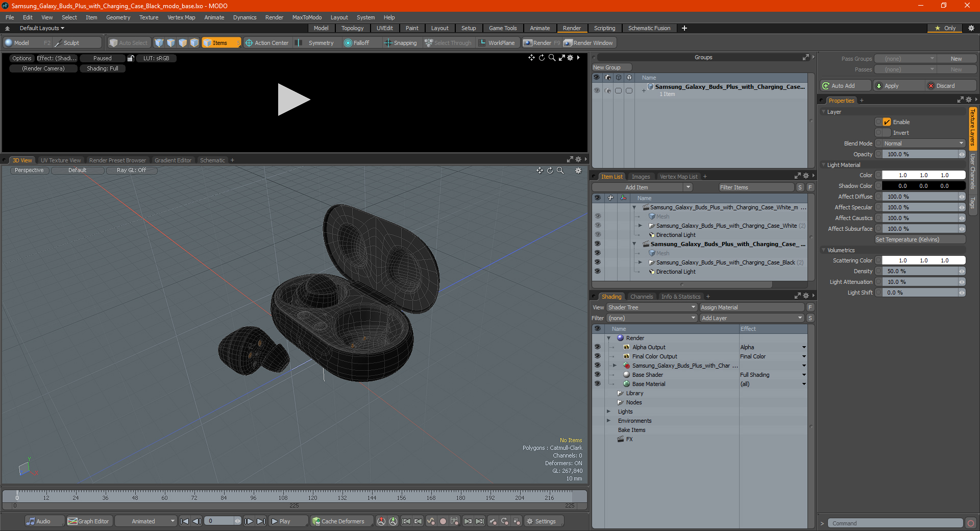Adjust the Opacity 100.0 % slider
Image resolution: width=980 pixels, height=531 pixels.
(x=924, y=154)
